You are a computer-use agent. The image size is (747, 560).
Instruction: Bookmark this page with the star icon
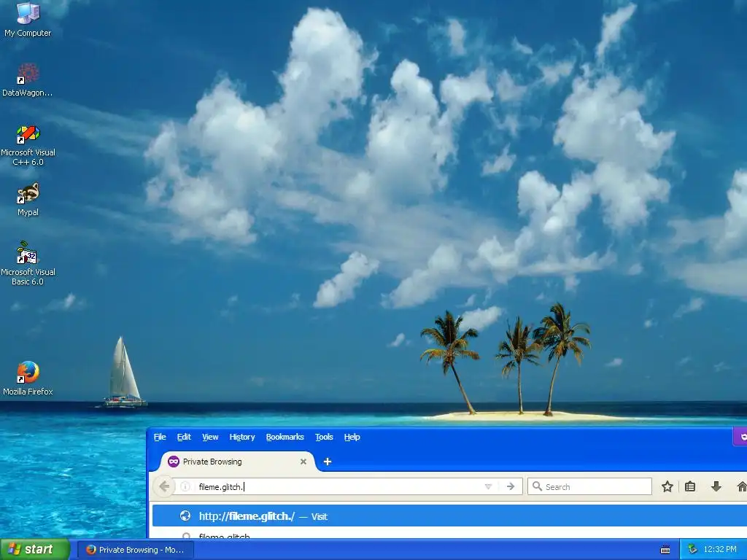[667, 486]
